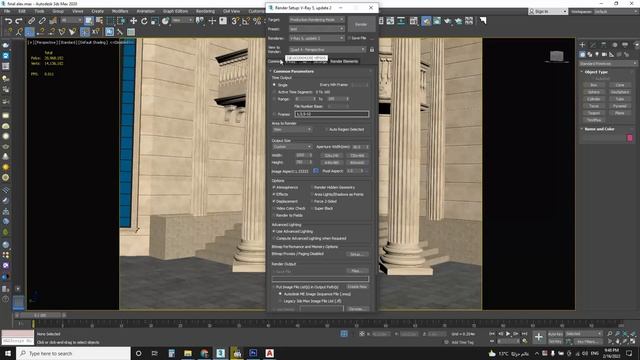Open the Chrome taskbar icon
The image size is (640, 360).
(x=204, y=353)
